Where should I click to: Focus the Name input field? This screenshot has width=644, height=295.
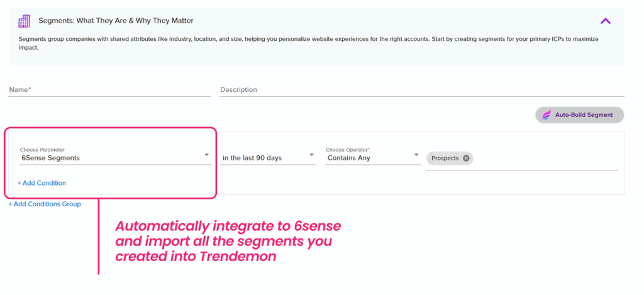[109, 90]
